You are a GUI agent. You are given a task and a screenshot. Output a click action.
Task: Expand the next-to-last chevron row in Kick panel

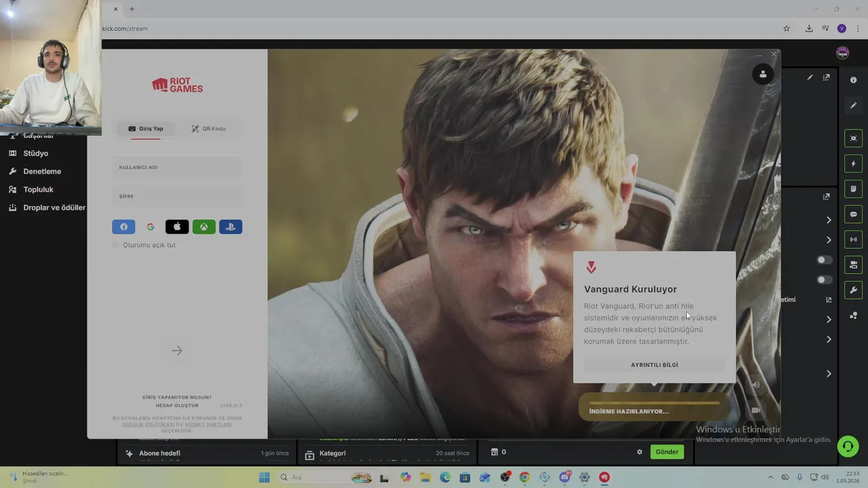pos(829,340)
